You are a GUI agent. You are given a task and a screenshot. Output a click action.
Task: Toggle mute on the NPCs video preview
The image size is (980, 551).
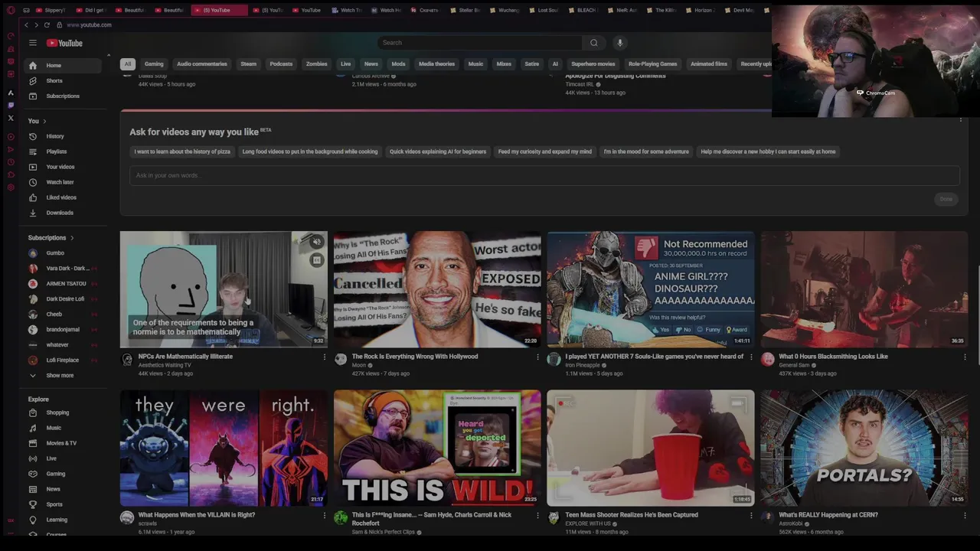tap(316, 243)
